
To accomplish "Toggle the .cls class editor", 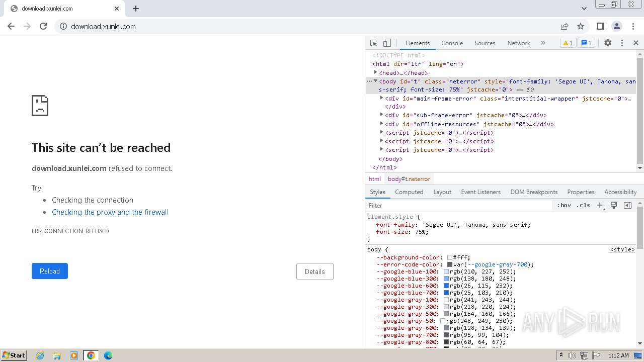I will pyautogui.click(x=583, y=206).
